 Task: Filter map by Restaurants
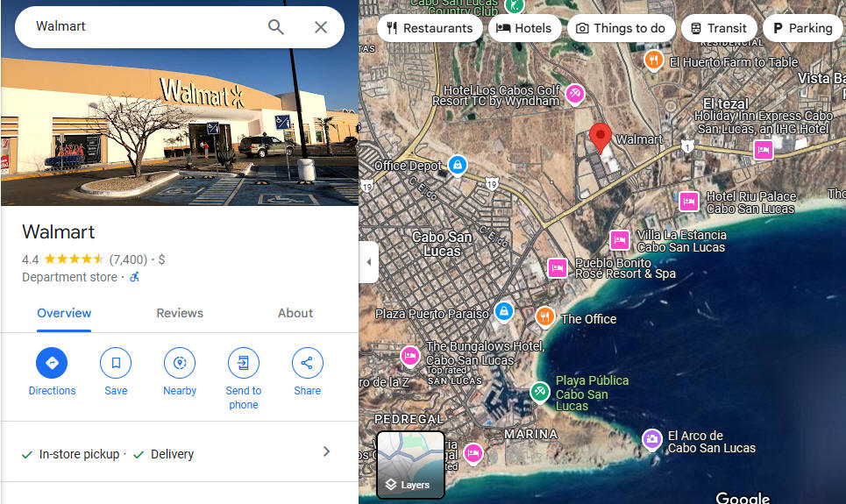click(430, 28)
